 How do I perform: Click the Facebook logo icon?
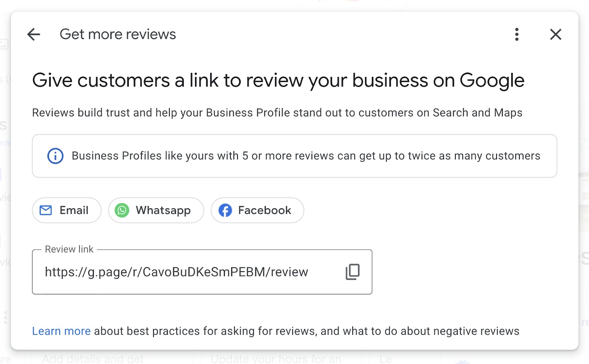[x=225, y=210]
